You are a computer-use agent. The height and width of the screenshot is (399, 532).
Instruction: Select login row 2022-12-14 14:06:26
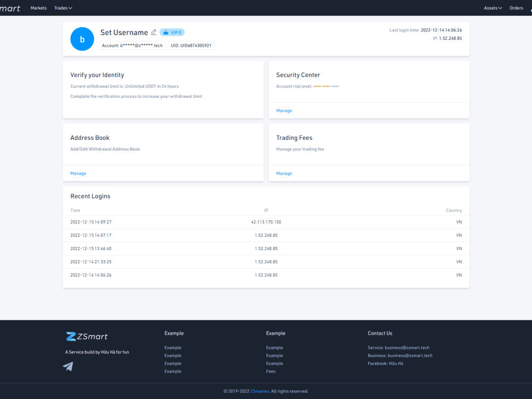coord(266,275)
